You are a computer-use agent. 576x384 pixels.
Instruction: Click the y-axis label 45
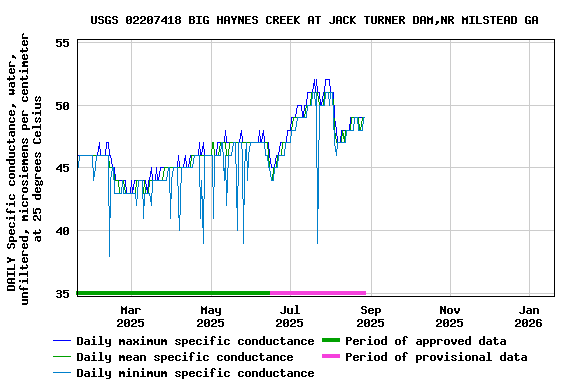click(x=62, y=168)
